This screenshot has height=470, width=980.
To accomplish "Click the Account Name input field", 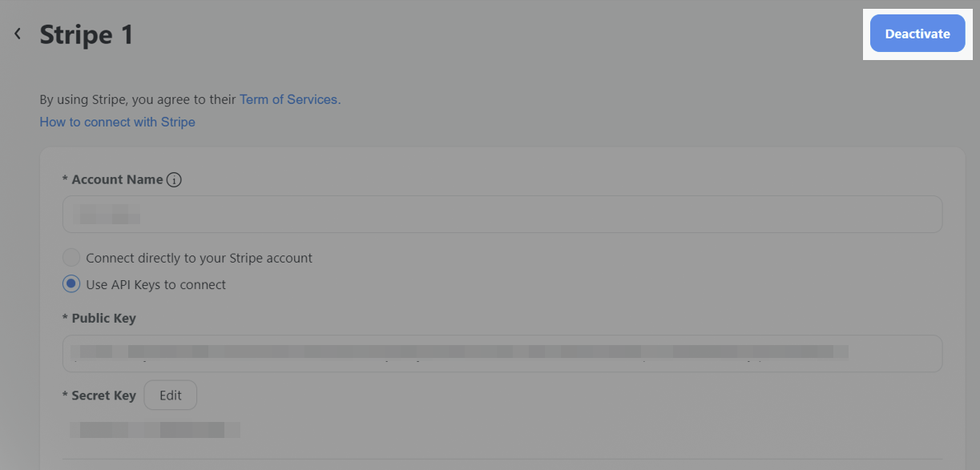I will [502, 215].
